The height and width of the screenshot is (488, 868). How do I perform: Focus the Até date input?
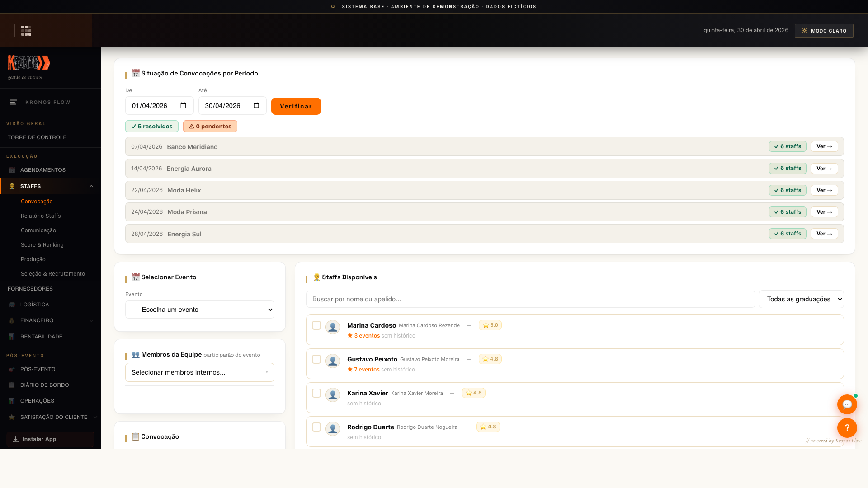tap(232, 106)
